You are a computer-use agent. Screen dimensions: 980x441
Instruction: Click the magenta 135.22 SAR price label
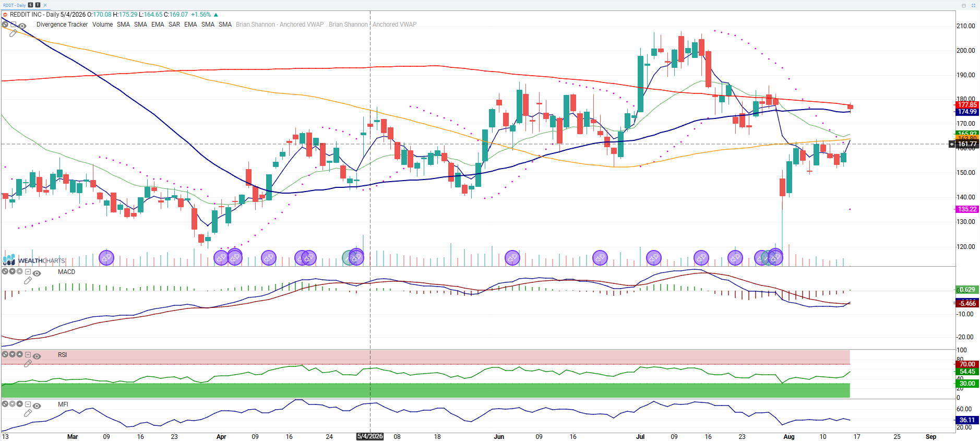(x=967, y=209)
